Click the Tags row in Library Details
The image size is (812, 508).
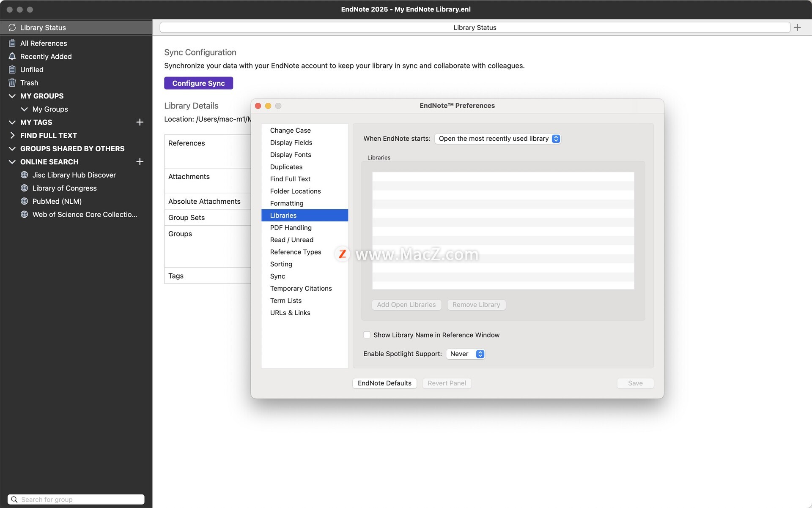(x=208, y=276)
